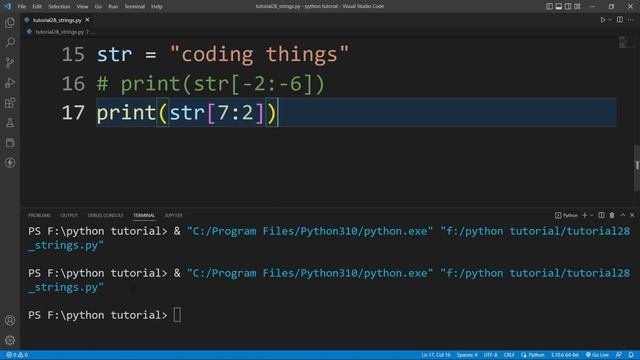Image resolution: width=640 pixels, height=360 pixels.
Task: Switch to the Debug Console tab
Action: pos(105,215)
